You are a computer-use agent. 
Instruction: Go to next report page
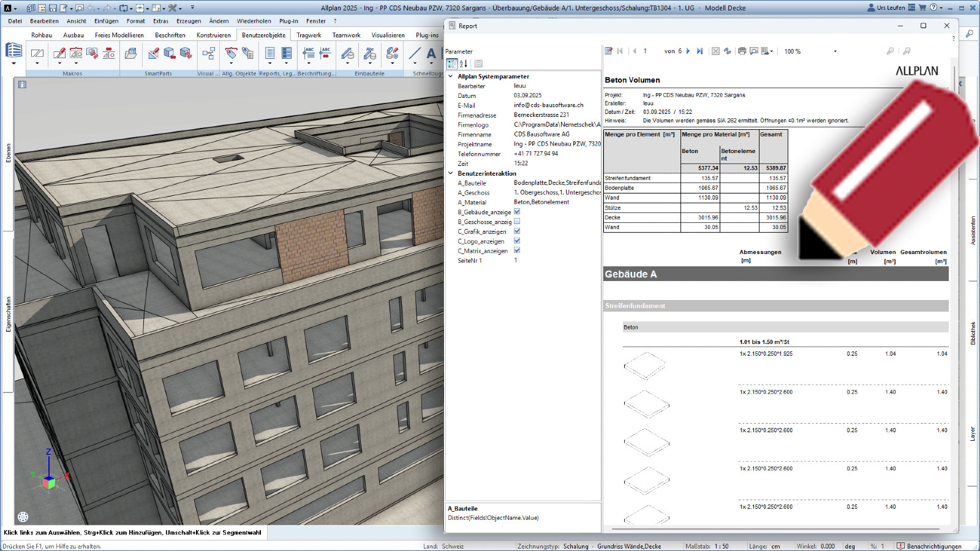point(688,51)
